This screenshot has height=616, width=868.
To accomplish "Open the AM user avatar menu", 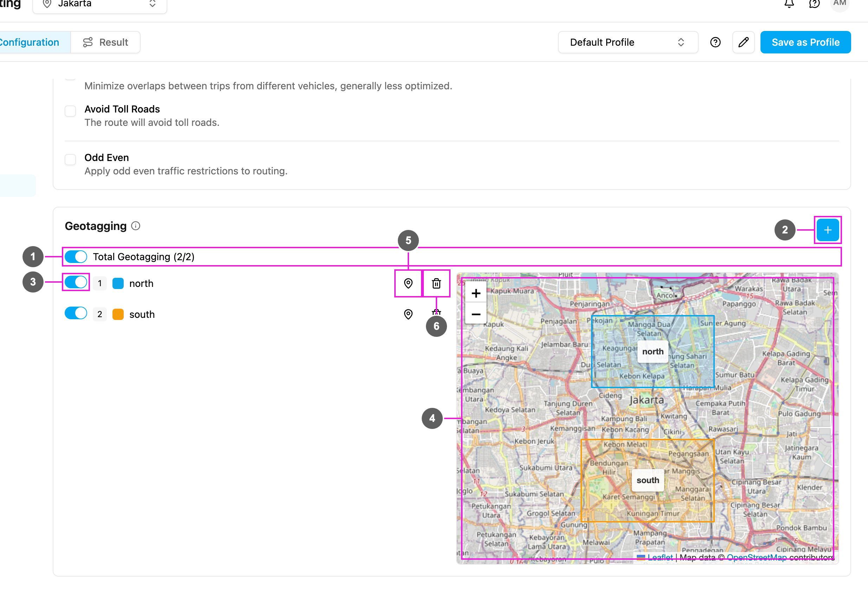I will [x=840, y=4].
